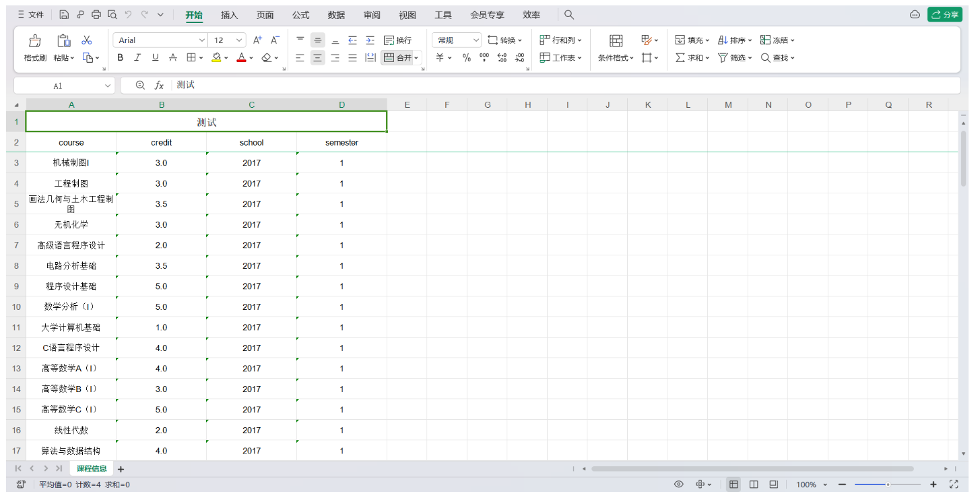Click decrease decimal places icon
The width and height of the screenshot is (980, 504).
[x=519, y=58]
